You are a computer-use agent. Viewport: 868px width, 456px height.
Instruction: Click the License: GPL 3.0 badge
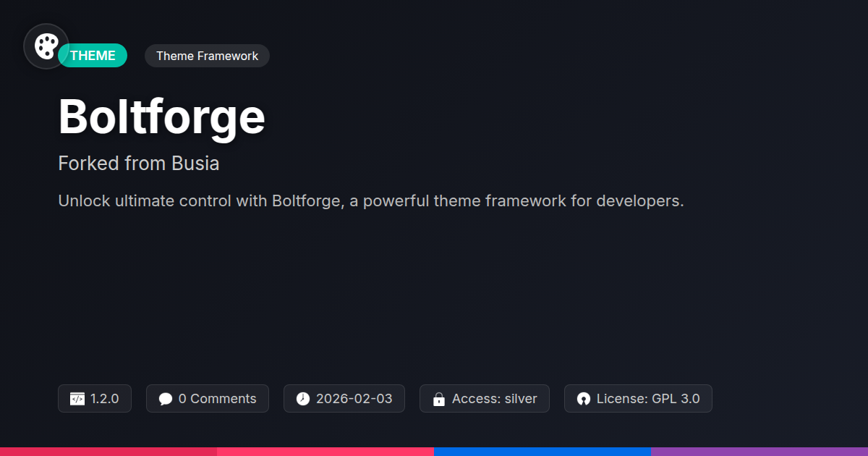[x=638, y=399]
